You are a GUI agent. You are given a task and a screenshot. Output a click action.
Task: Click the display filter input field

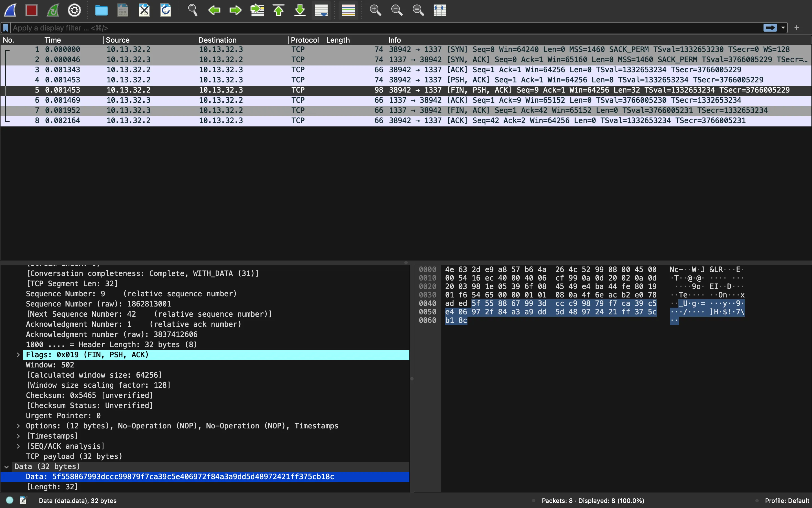(386, 28)
